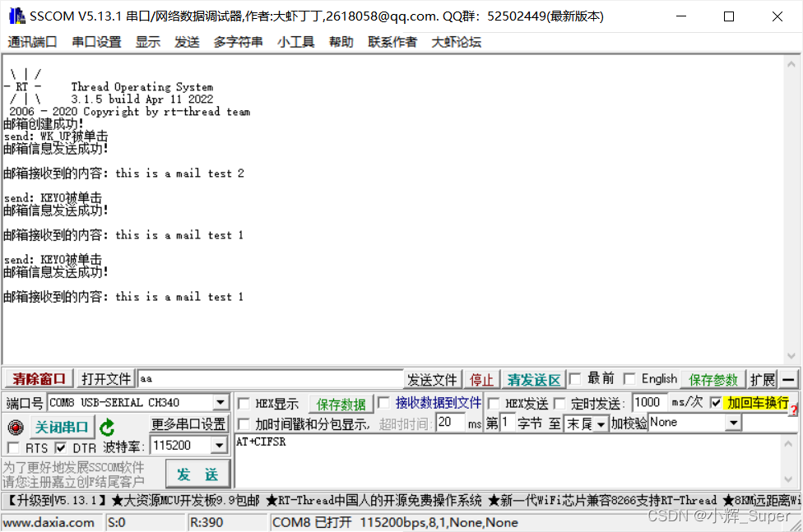Click the red question mark help icon

[x=794, y=410]
